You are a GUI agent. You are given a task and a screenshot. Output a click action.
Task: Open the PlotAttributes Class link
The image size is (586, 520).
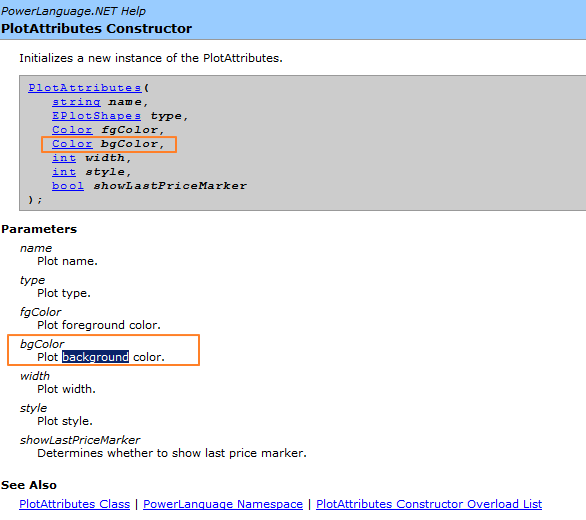74,504
